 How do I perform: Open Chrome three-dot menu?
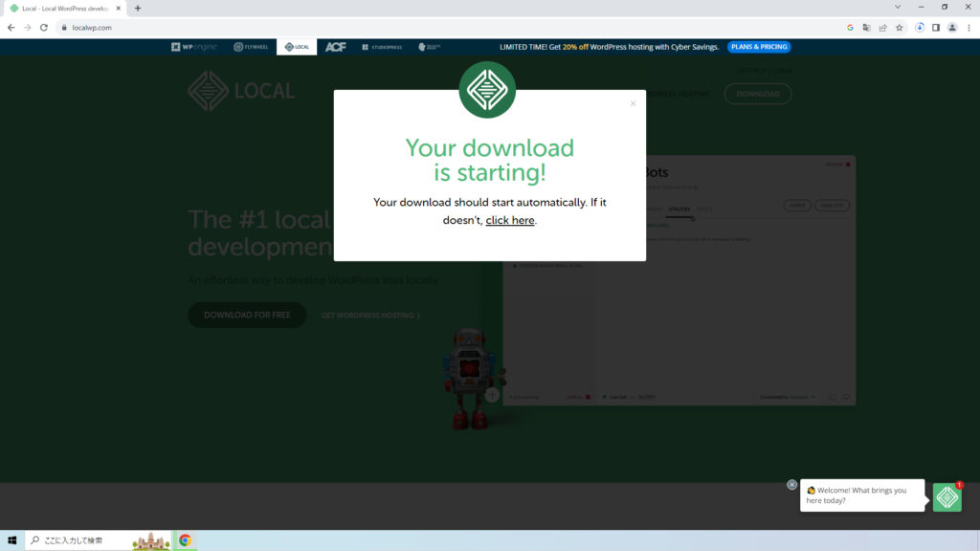click(x=969, y=28)
